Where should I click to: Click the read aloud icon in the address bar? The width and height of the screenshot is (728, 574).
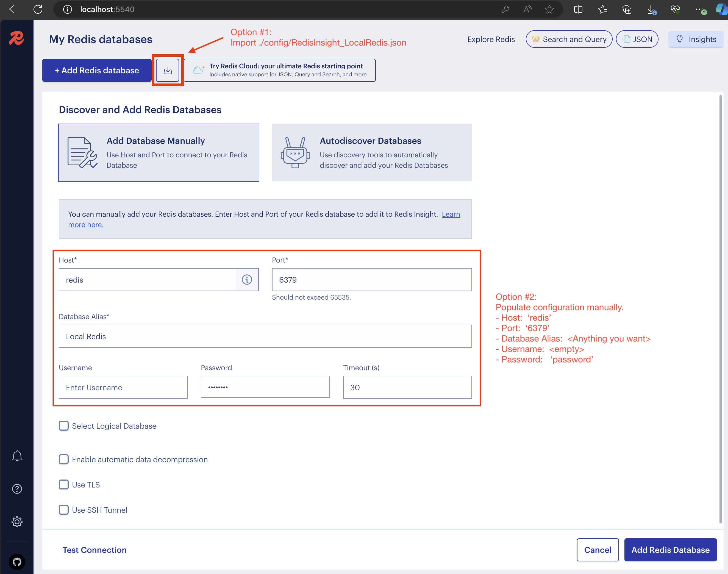tap(527, 9)
